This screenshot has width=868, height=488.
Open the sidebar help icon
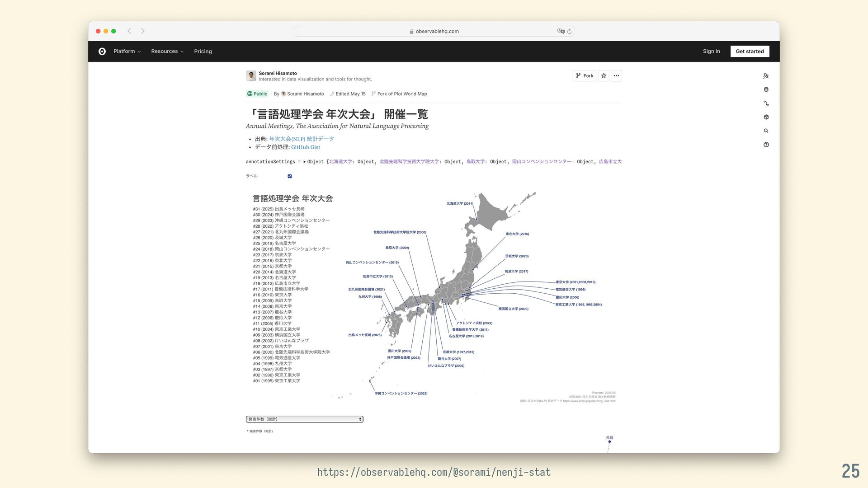point(766,145)
